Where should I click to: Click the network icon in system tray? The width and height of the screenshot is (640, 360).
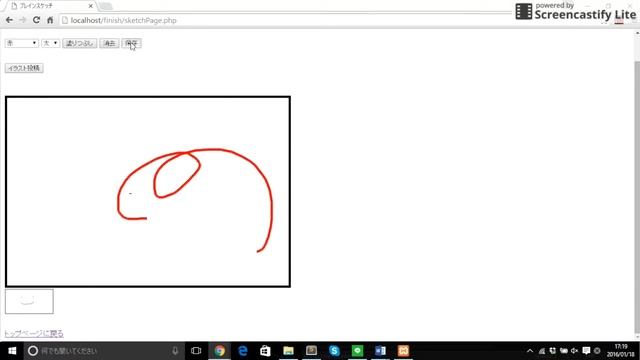(x=542, y=351)
